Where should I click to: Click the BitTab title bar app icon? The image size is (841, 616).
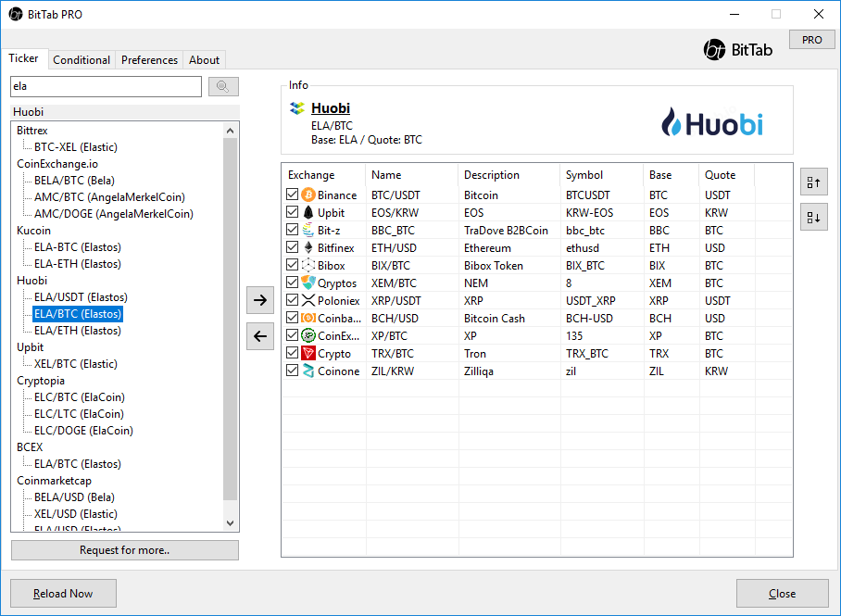[16, 15]
